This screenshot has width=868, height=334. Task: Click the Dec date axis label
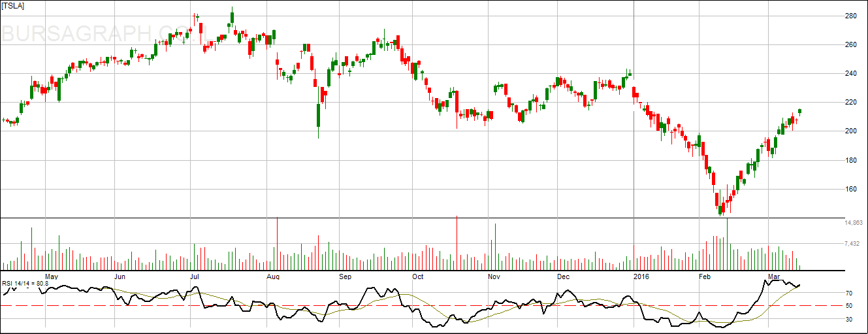(x=563, y=276)
